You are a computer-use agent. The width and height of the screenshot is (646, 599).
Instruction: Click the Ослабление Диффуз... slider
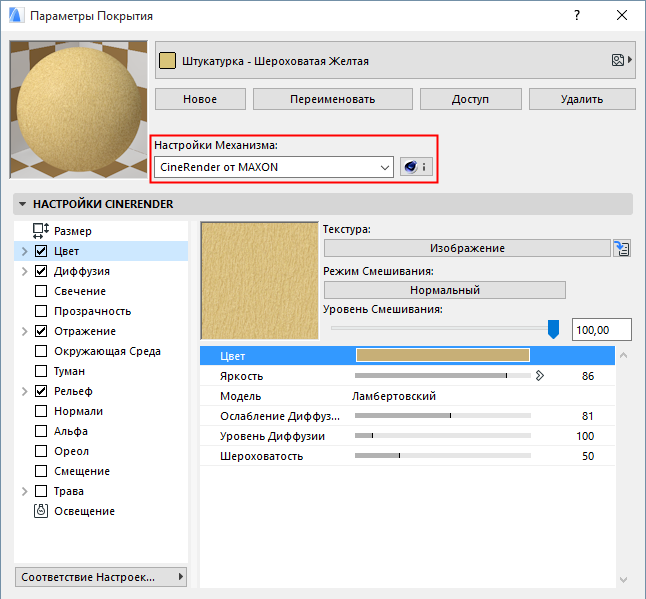pyautogui.click(x=443, y=416)
